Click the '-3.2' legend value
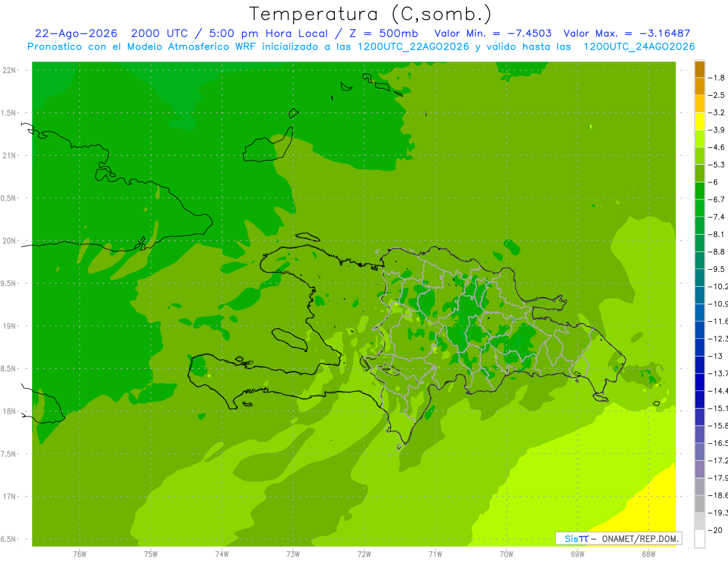The image size is (728, 562). pos(717,113)
